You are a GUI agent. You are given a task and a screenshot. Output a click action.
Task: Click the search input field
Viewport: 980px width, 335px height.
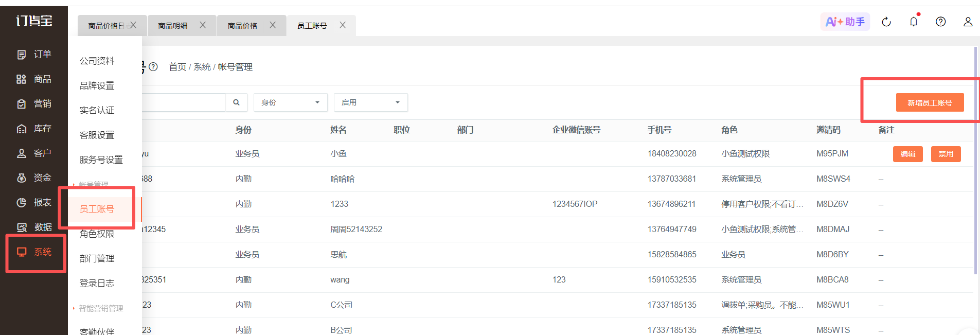(184, 102)
